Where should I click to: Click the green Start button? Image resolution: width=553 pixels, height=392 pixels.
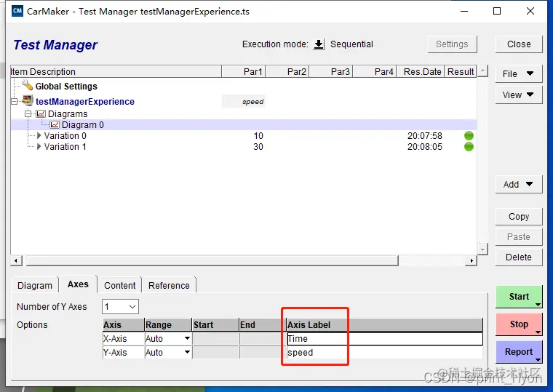[518, 297]
